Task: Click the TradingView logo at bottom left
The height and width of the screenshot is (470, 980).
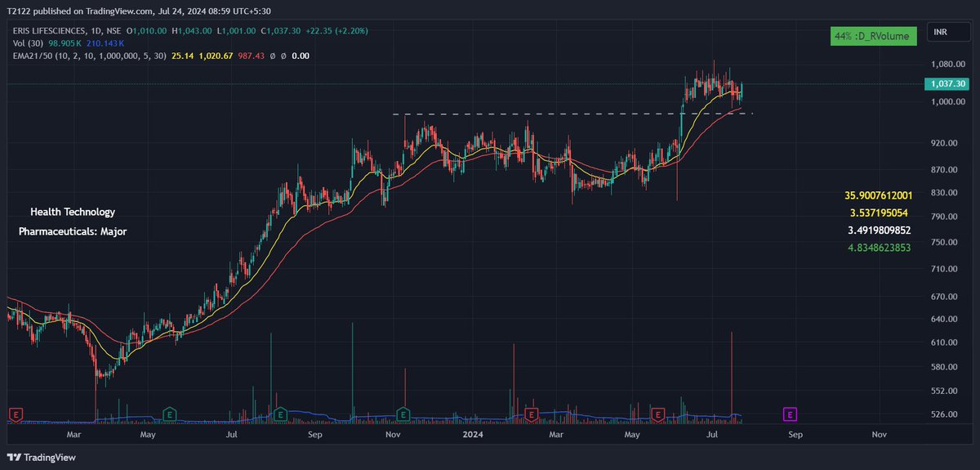Action: point(42,458)
